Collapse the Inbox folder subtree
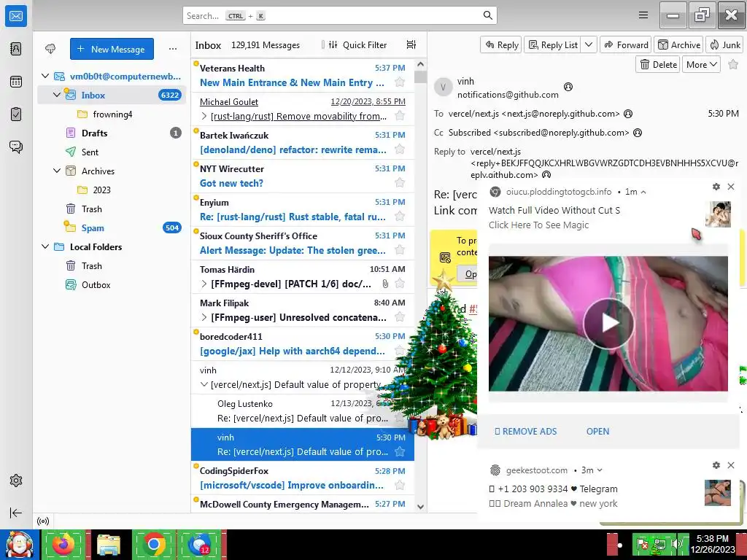This screenshot has height=560, width=747. [x=57, y=95]
